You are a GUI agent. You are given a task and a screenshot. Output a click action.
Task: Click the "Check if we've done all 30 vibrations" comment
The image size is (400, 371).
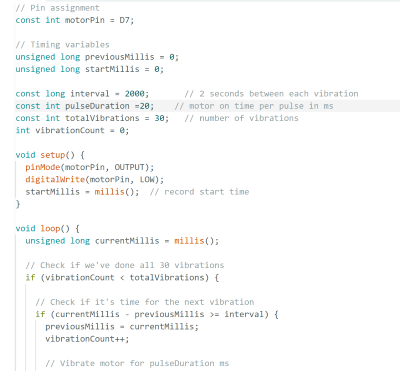[x=125, y=265]
